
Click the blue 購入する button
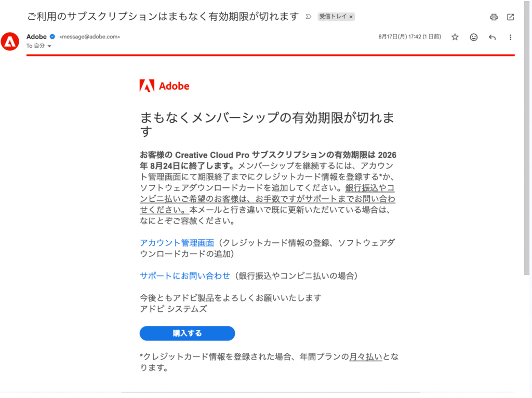(187, 333)
